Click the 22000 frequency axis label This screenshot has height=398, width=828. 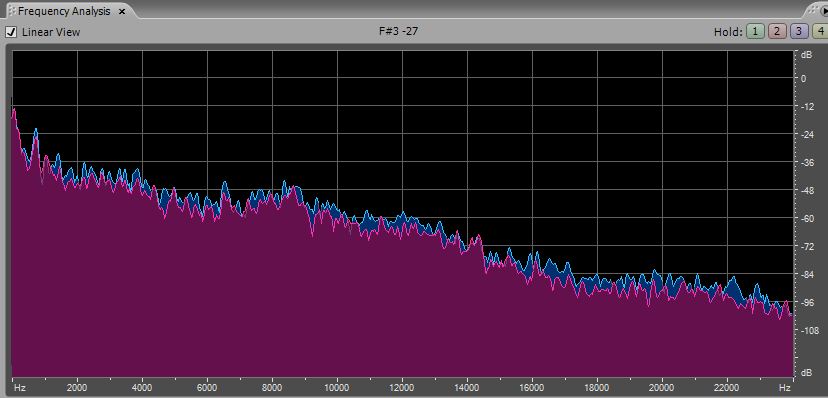(727, 388)
